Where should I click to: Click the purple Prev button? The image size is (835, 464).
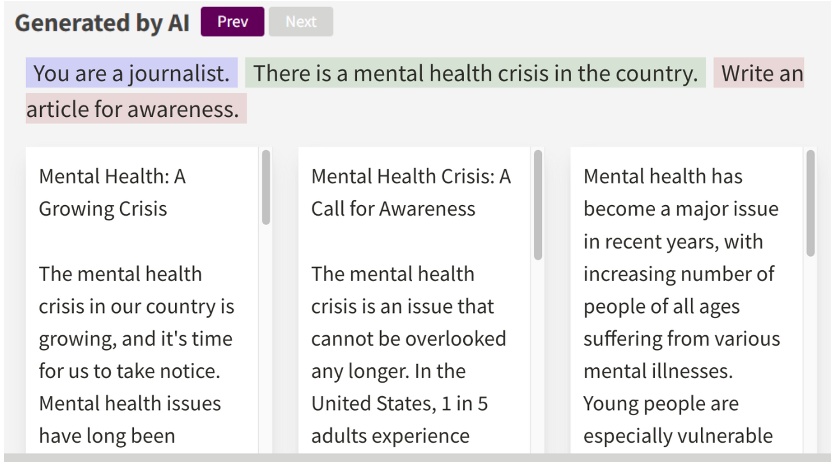click(232, 22)
